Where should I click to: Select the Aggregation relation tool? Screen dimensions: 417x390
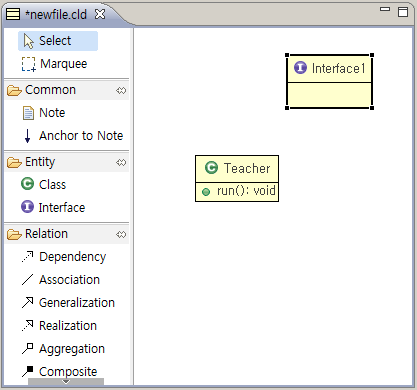point(63,349)
